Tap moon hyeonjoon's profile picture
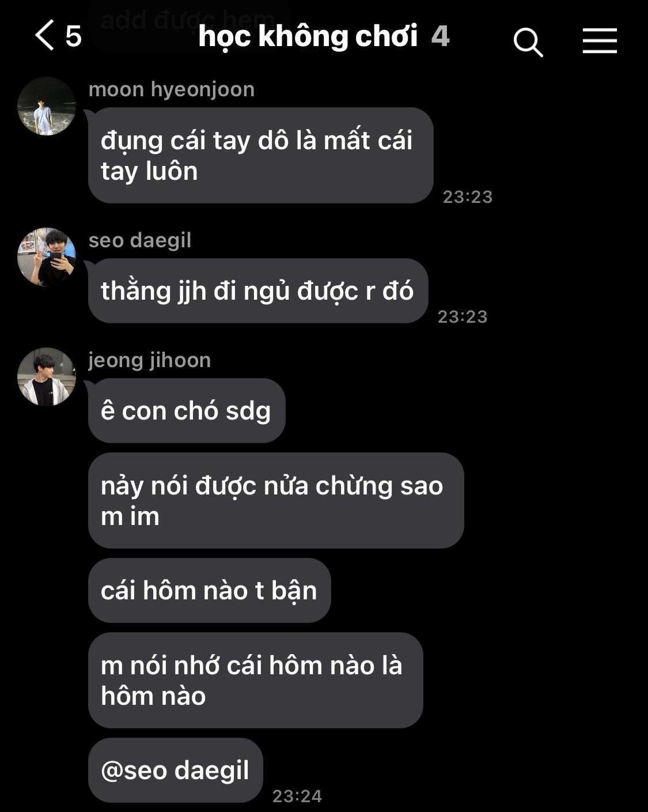 pos(47,107)
